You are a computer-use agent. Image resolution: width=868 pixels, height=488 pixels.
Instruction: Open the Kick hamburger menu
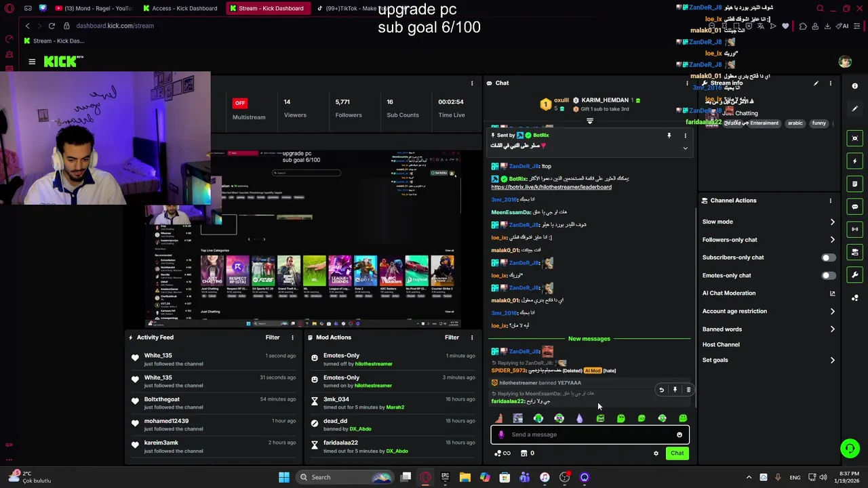click(32, 62)
